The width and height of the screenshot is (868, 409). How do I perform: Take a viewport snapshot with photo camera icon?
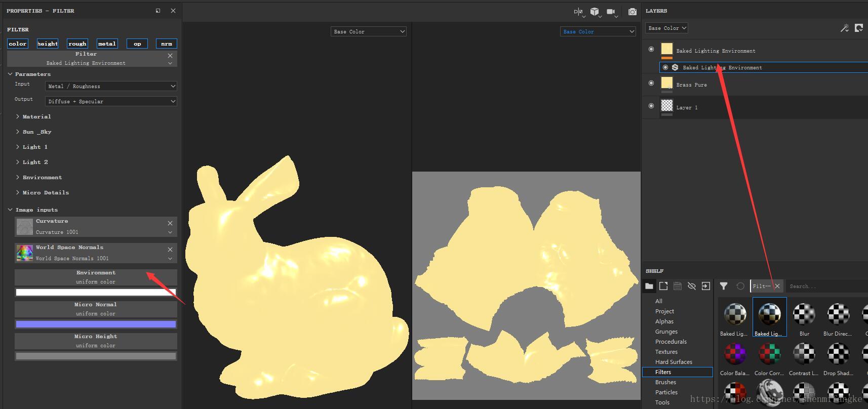pyautogui.click(x=632, y=12)
